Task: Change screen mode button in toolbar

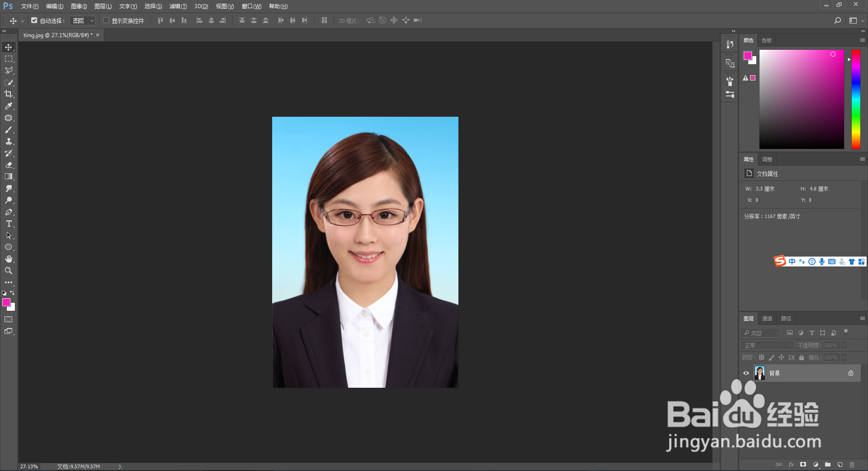Action: click(9, 331)
